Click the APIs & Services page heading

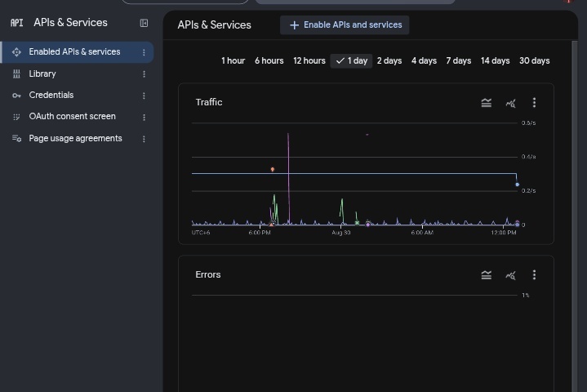pyautogui.click(x=214, y=25)
